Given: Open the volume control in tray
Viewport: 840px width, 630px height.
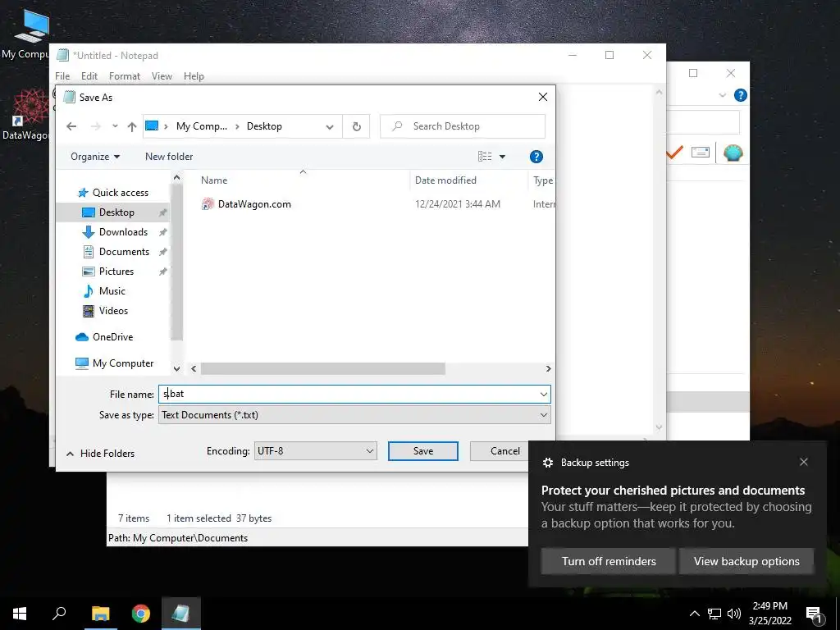Looking at the screenshot, I should point(734,614).
